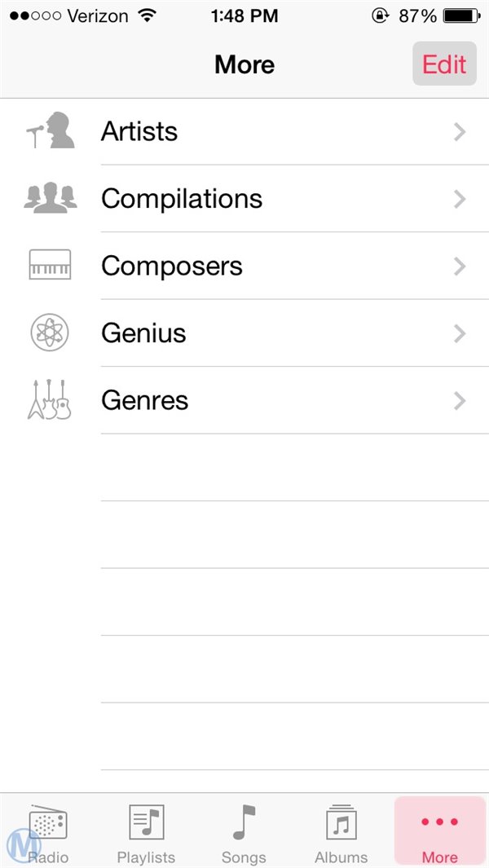The width and height of the screenshot is (489, 868).
Task: Expand the Compilations row chevron
Action: point(460,199)
